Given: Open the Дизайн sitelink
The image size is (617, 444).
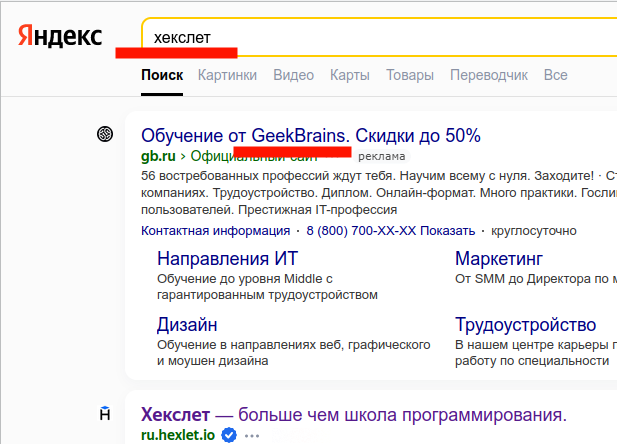Looking at the screenshot, I should [187, 325].
